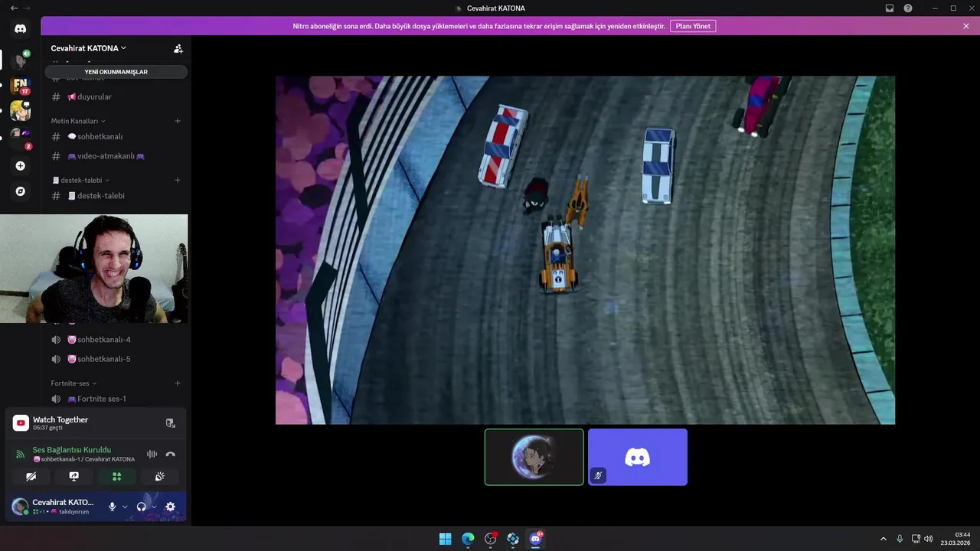Collapse the destek-talebi category header
This screenshot has width=980, height=551.
[x=81, y=181]
